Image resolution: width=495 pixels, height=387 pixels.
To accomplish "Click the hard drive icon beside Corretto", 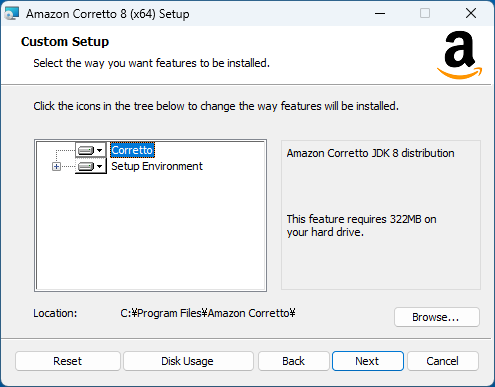I will [86, 151].
